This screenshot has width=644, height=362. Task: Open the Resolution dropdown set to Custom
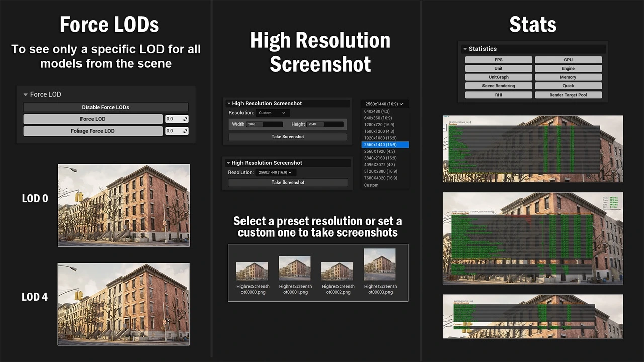(x=272, y=113)
